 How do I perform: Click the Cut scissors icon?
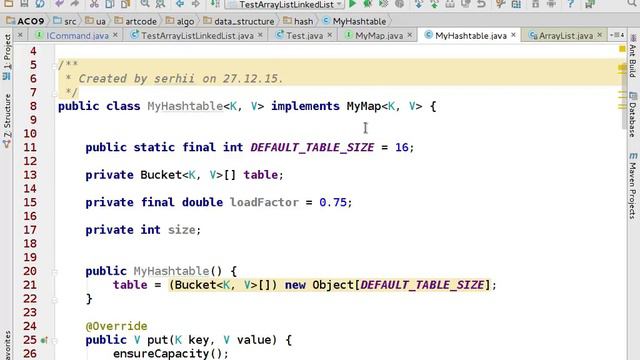click(94, 4)
